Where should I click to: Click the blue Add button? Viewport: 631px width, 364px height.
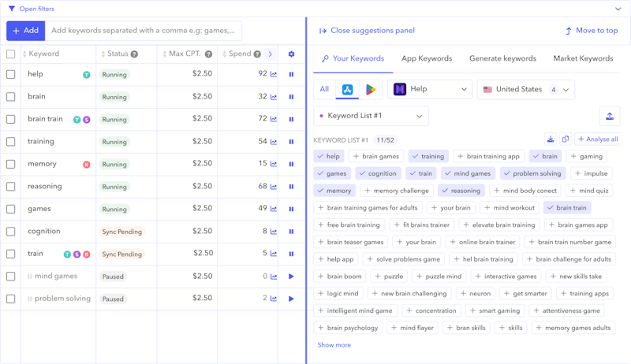point(25,31)
